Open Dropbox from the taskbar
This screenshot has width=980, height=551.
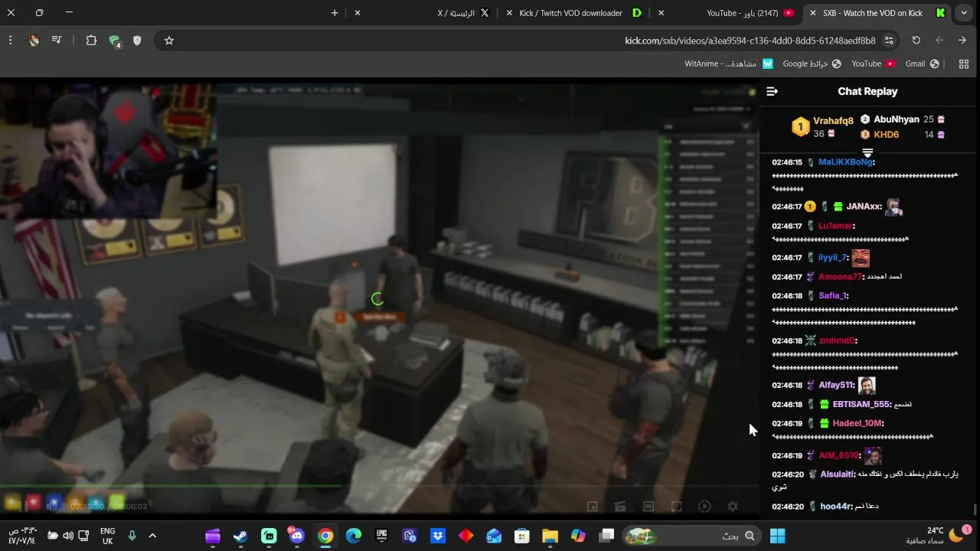437,536
